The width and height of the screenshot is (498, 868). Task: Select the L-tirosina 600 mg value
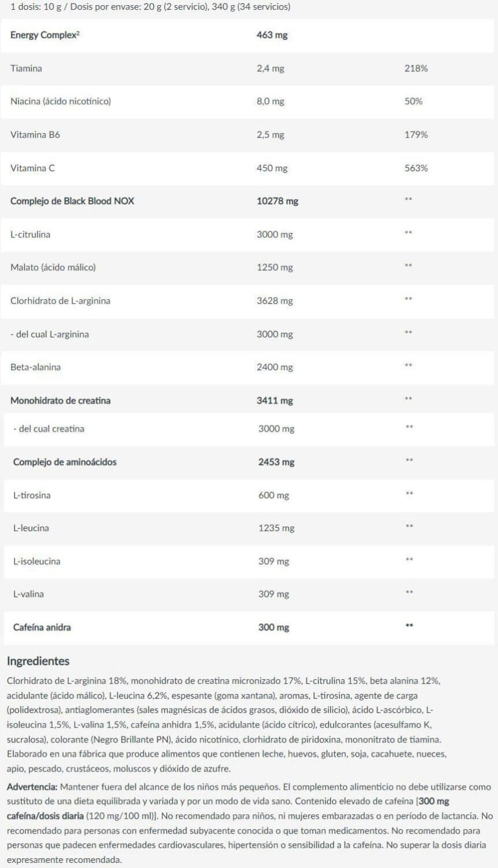(x=273, y=495)
